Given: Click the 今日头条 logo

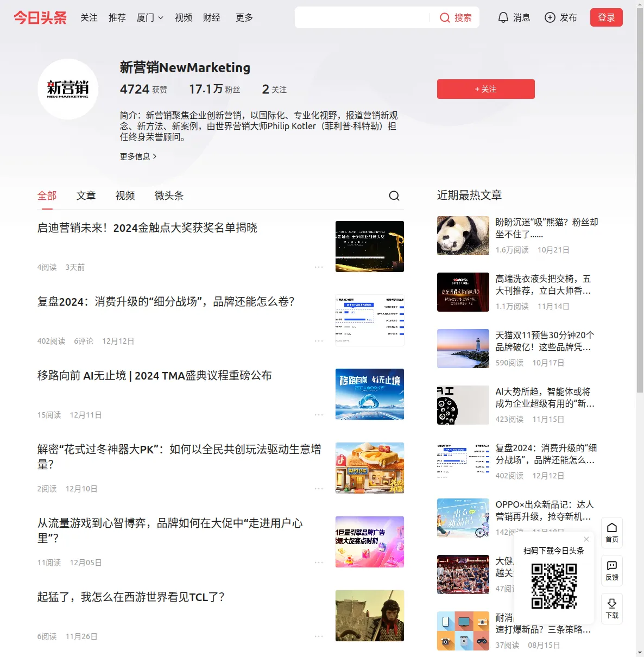Looking at the screenshot, I should 40,17.
